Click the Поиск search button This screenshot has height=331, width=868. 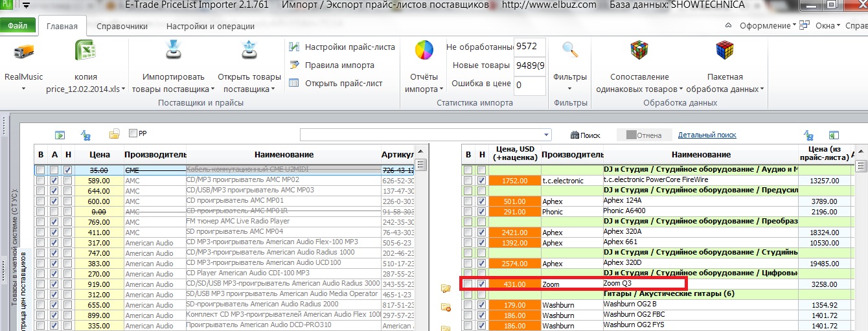[586, 135]
